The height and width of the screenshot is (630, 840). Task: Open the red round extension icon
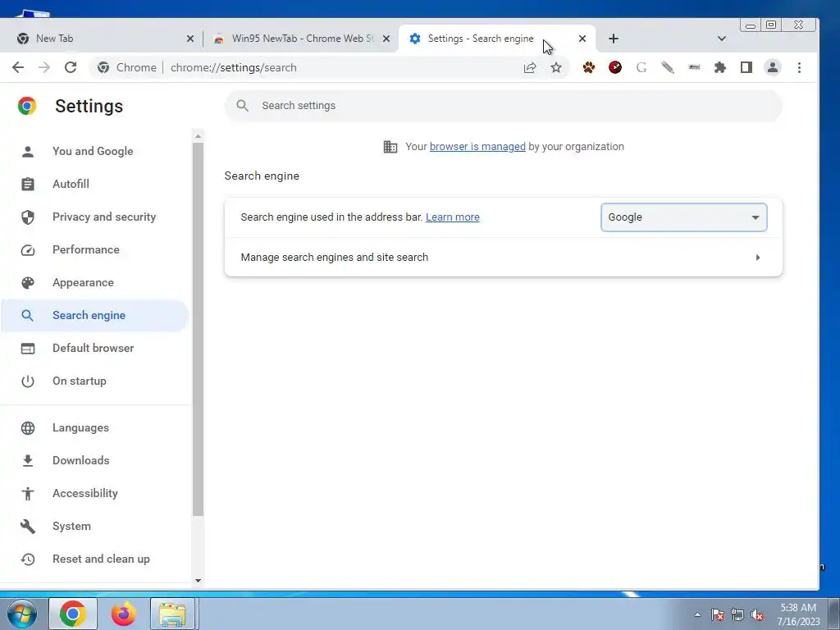click(x=615, y=67)
